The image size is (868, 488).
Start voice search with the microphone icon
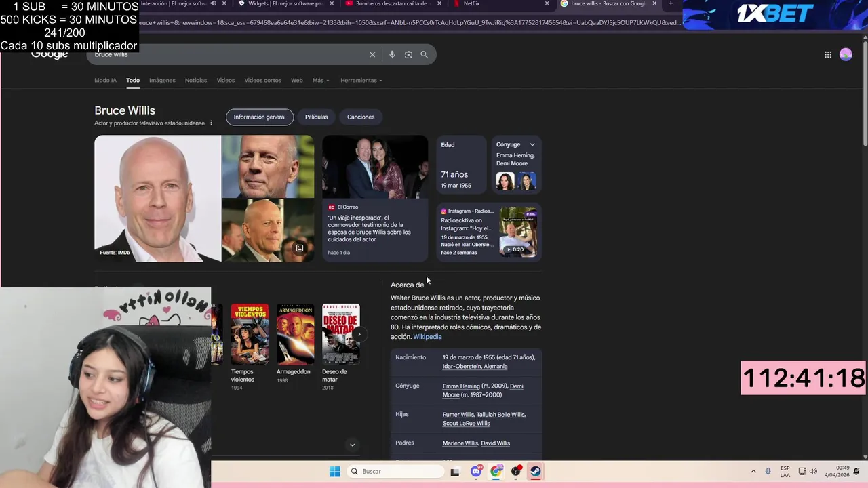[392, 54]
